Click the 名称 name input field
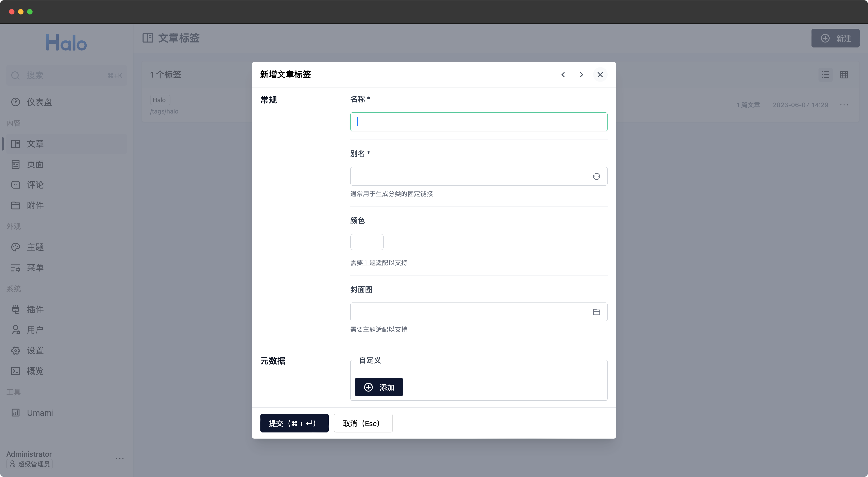Image resolution: width=868 pixels, height=477 pixels. tap(479, 122)
